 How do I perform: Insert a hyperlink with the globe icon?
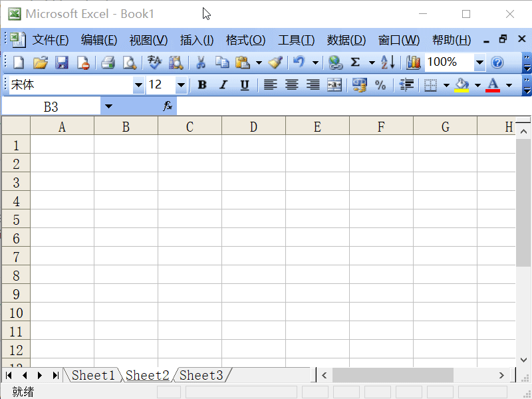335,63
